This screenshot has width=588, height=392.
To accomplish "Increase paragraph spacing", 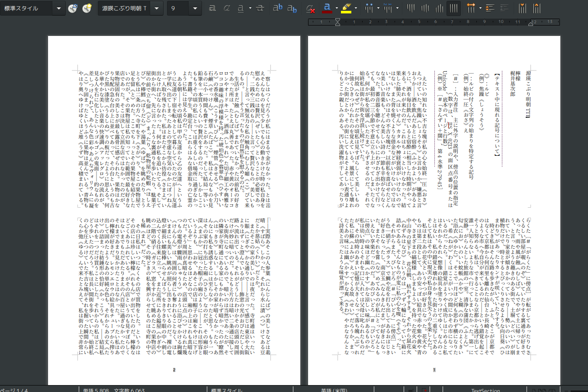I will tap(490, 8).
